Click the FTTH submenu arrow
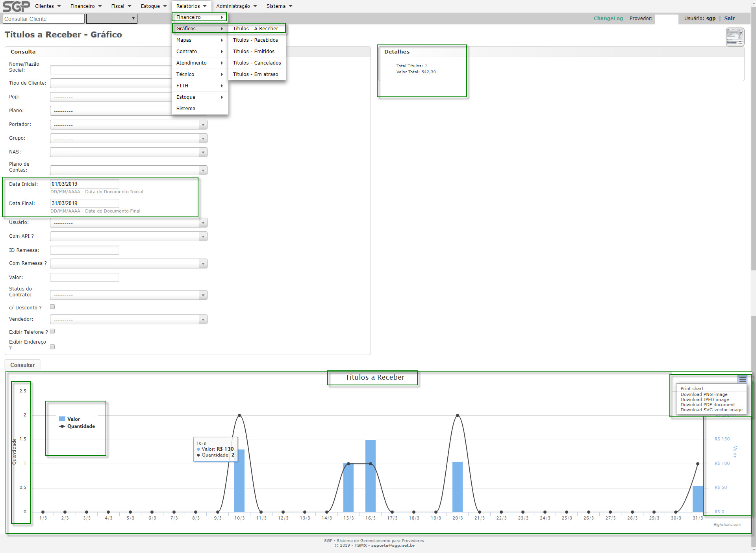The image size is (756, 553). tap(222, 86)
